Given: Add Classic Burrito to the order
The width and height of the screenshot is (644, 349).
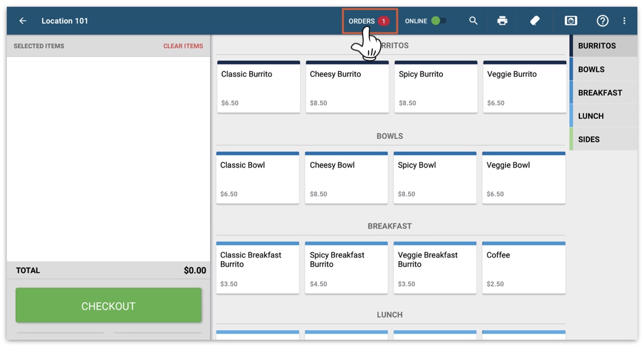Looking at the screenshot, I should tap(258, 87).
